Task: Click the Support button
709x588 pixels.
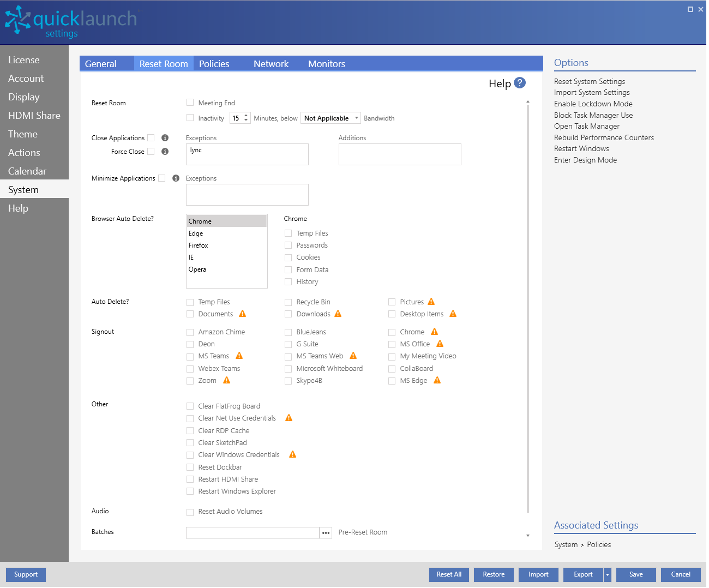Action: 26,575
